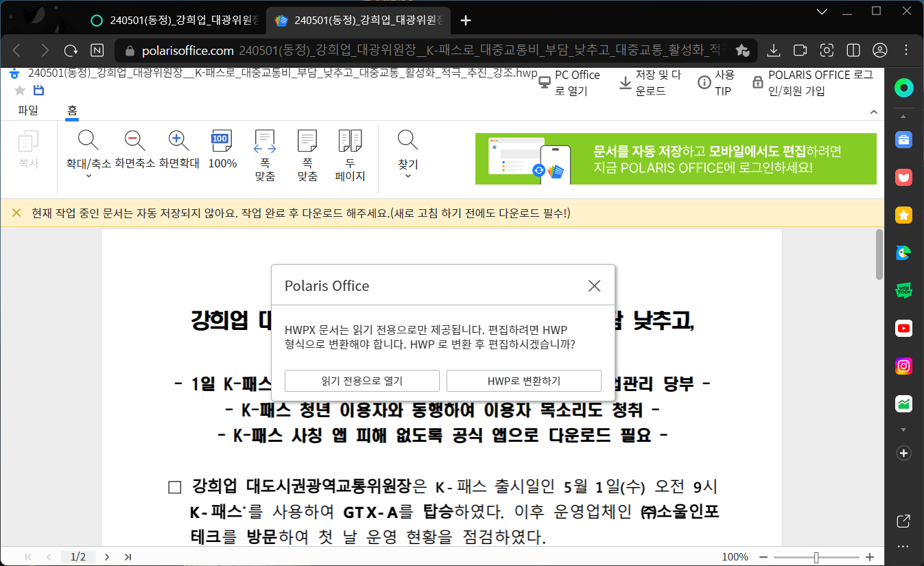Open the Instagram sidebar icon
Image resolution: width=924 pixels, height=566 pixels.
904,366
